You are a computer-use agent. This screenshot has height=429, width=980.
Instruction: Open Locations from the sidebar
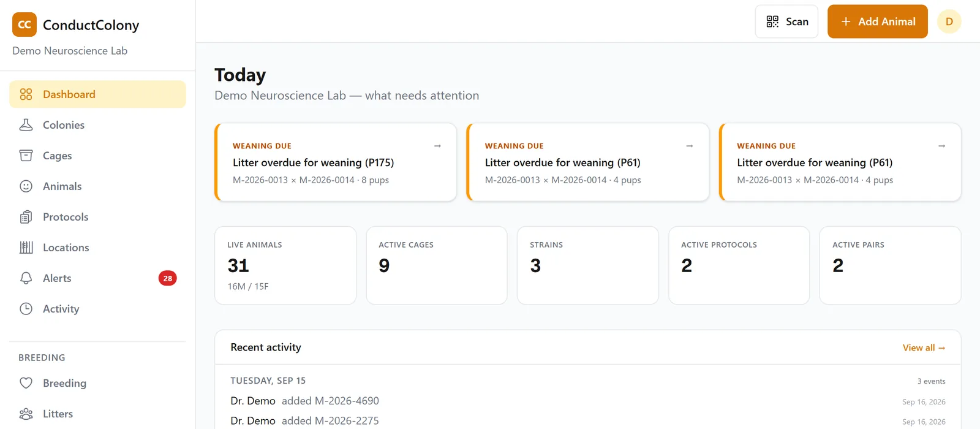[x=97, y=248]
